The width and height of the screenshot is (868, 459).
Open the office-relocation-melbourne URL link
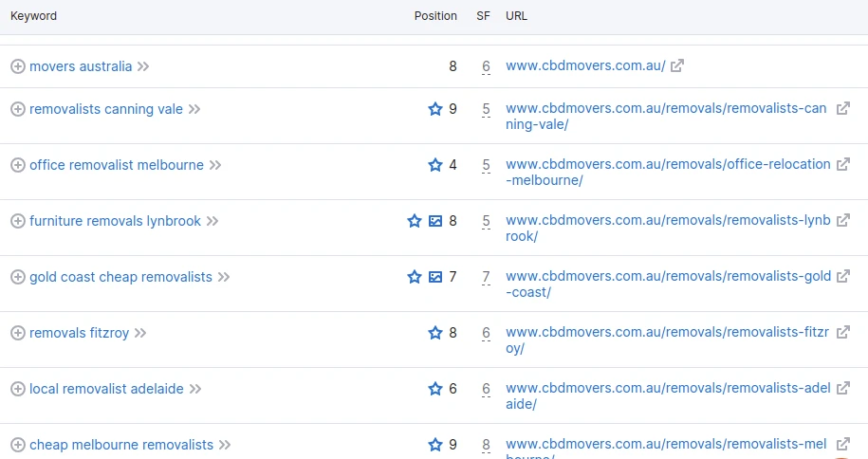[x=668, y=173]
